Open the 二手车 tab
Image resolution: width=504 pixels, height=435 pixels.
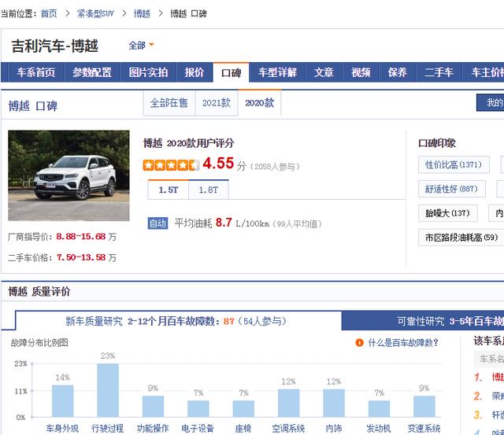(x=439, y=72)
